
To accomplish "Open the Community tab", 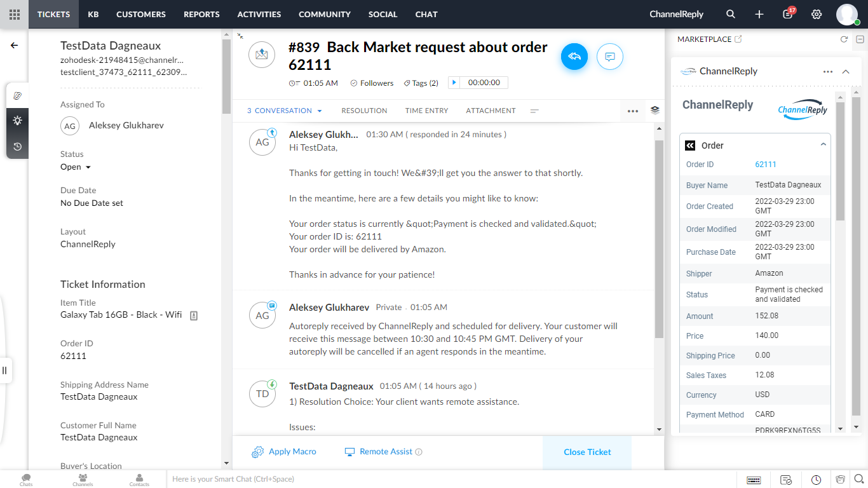I will click(x=325, y=14).
